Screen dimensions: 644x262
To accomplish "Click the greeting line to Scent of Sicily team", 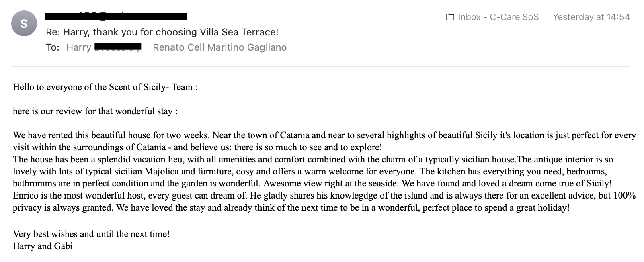I will [105, 87].
